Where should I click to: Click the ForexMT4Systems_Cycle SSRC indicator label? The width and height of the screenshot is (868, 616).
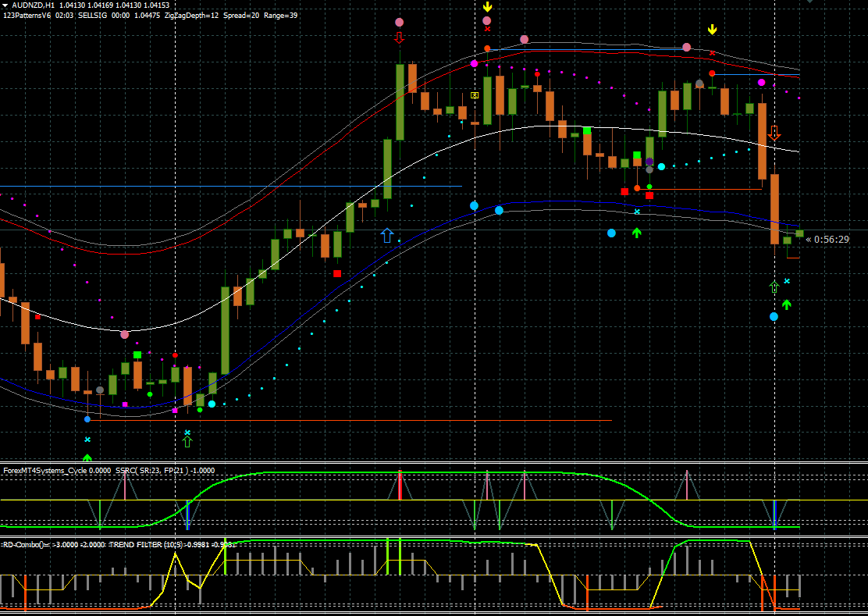(109, 471)
